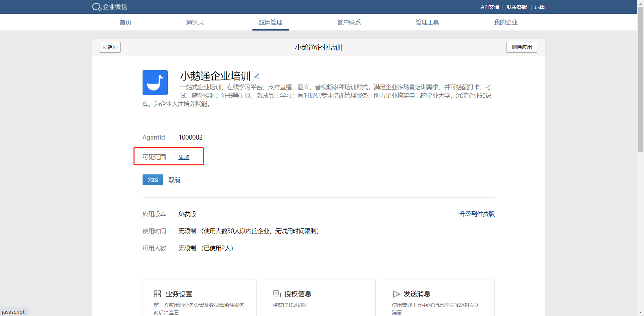
Task: Click the 删除应用 button
Action: tap(522, 47)
